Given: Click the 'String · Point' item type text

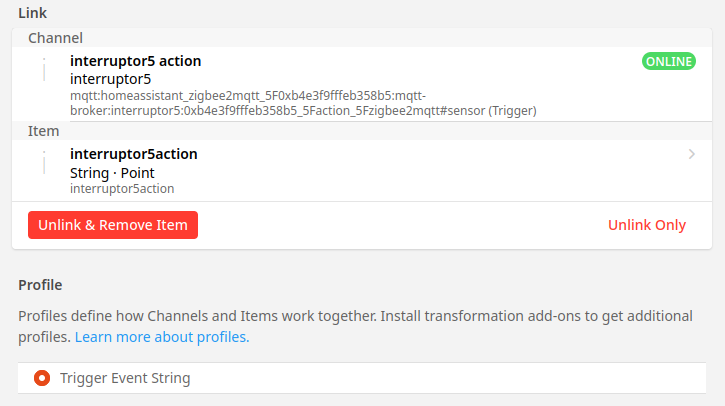Looking at the screenshot, I should point(112,172).
